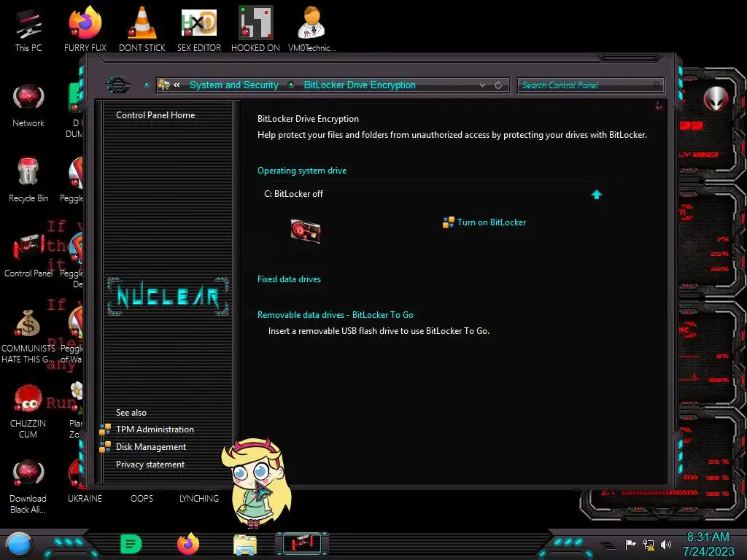Open the Privacy statement link
747x560 pixels.
[x=150, y=464]
